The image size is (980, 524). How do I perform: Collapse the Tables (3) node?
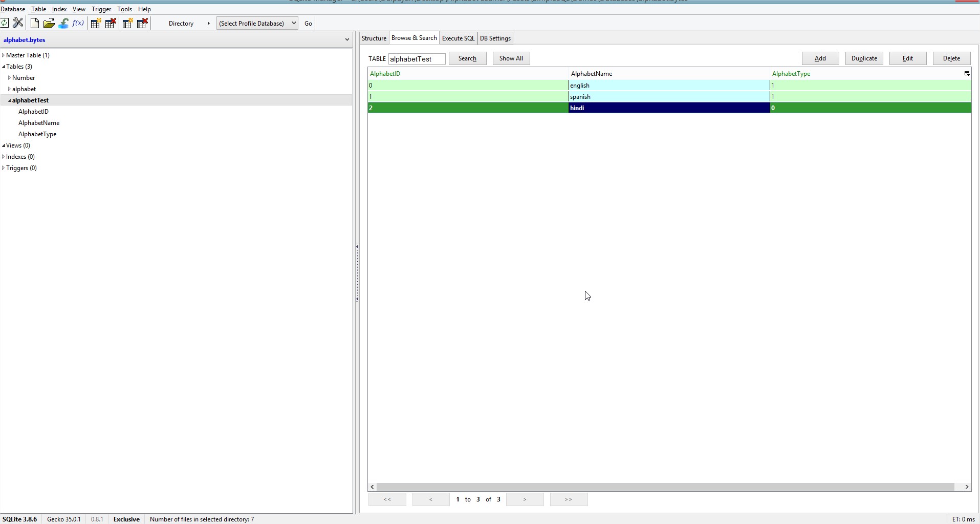pos(4,67)
